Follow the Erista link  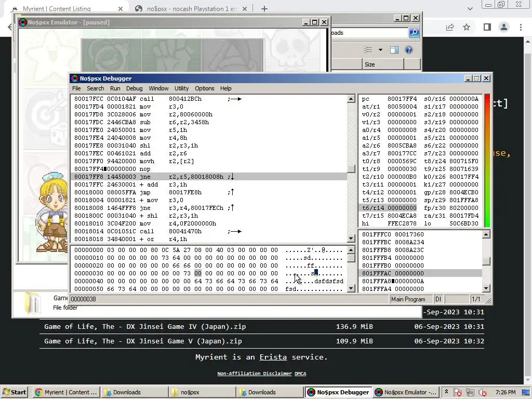coord(273,357)
